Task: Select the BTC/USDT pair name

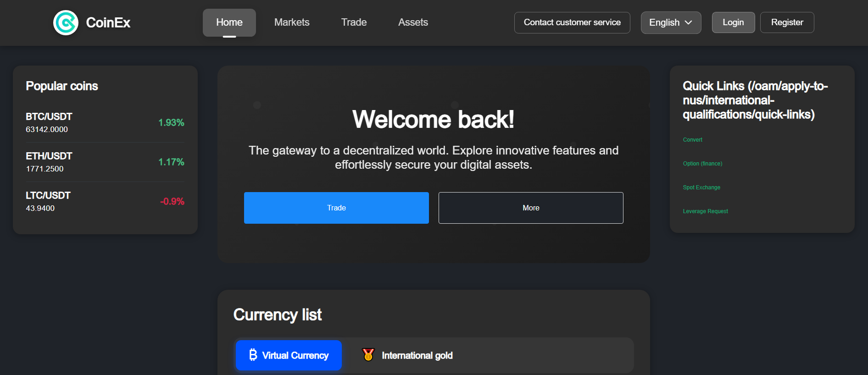Action: pyautogui.click(x=49, y=116)
